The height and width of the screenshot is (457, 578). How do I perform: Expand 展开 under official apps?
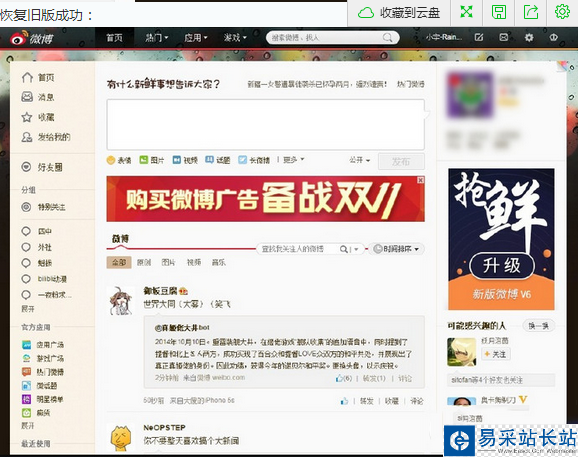[x=28, y=426]
